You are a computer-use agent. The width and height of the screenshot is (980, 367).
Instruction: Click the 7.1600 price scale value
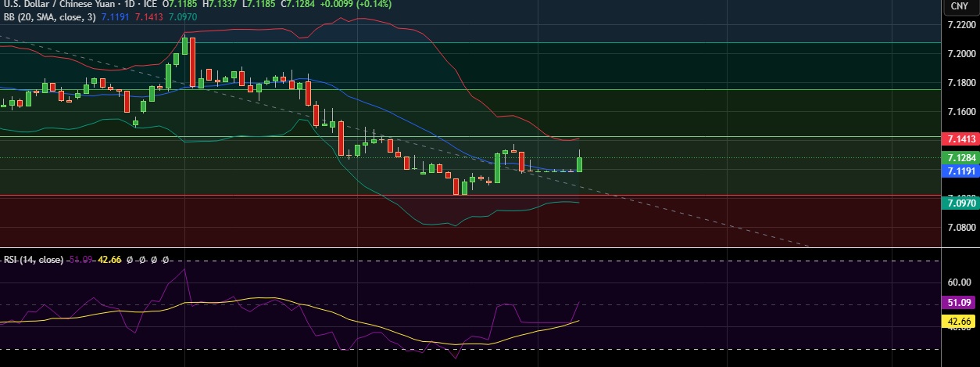click(960, 112)
